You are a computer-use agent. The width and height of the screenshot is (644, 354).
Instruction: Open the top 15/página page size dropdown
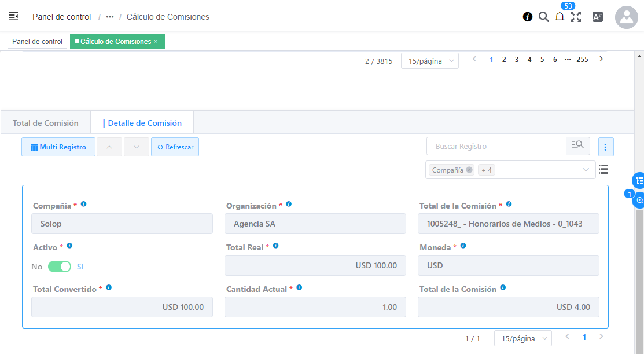[429, 61]
